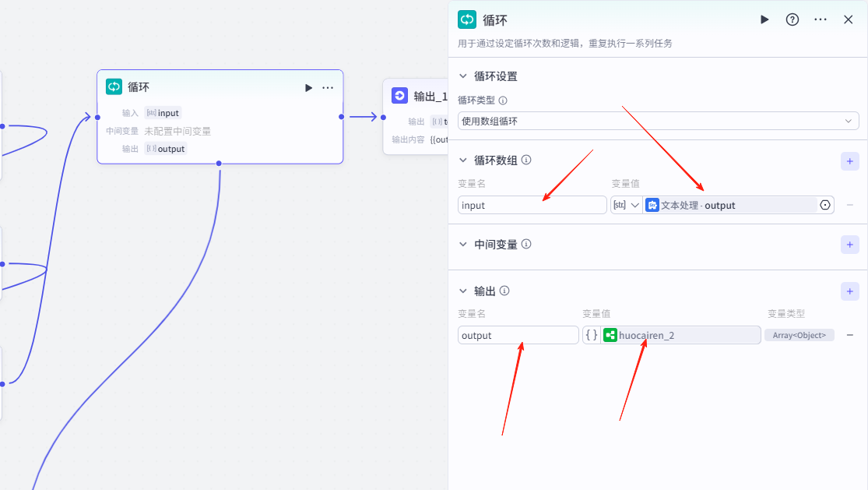Click play icon on the loop canvas node
The image size is (868, 490).
(309, 88)
